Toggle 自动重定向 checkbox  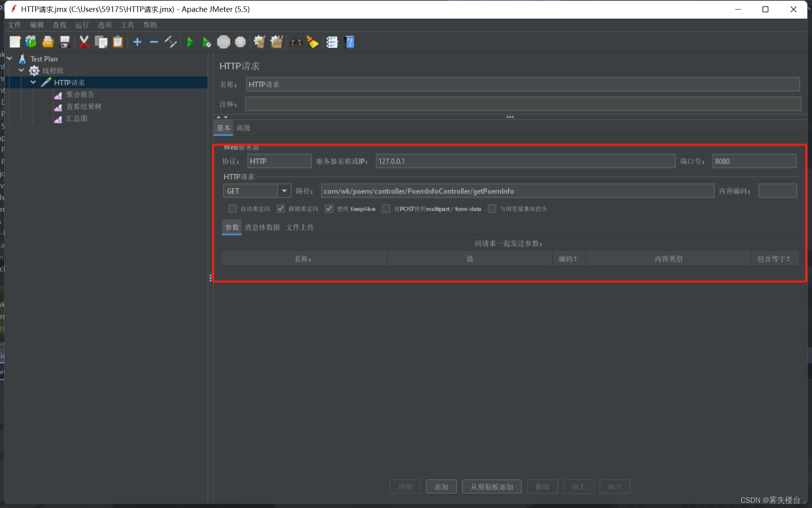pyautogui.click(x=232, y=209)
